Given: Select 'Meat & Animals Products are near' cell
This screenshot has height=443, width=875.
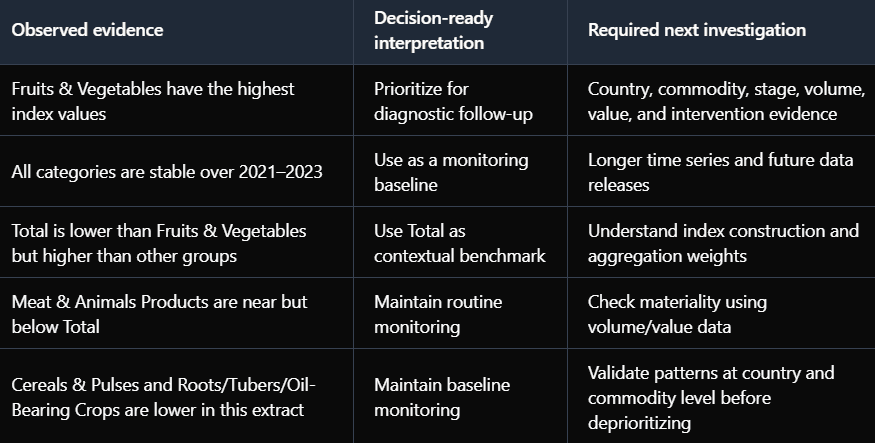Looking at the screenshot, I should [176, 313].
